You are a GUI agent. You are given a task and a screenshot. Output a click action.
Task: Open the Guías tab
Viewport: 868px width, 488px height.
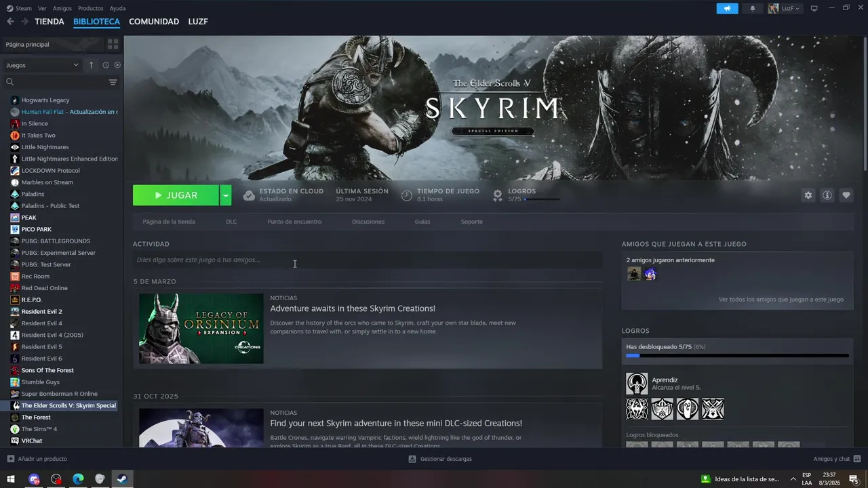(x=422, y=222)
